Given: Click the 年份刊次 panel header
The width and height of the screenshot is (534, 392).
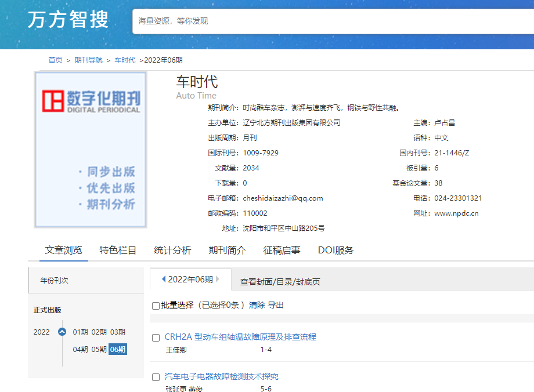Looking at the screenshot, I should [x=86, y=281].
